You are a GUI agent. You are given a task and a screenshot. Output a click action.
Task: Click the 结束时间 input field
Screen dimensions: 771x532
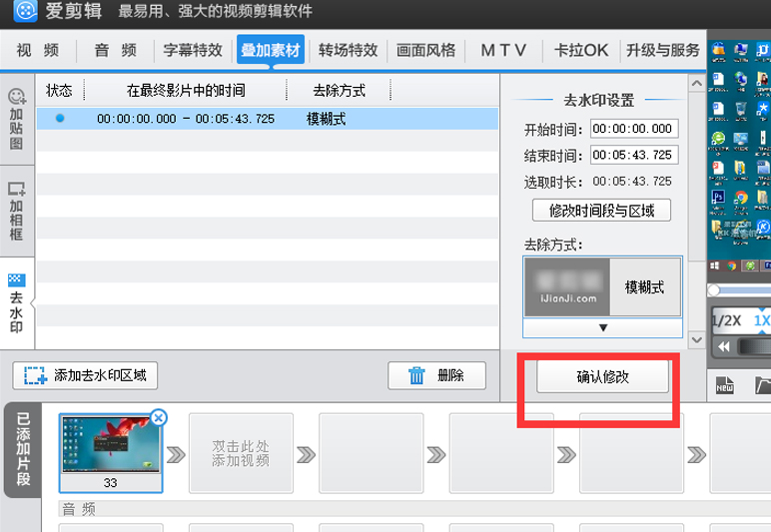point(634,156)
